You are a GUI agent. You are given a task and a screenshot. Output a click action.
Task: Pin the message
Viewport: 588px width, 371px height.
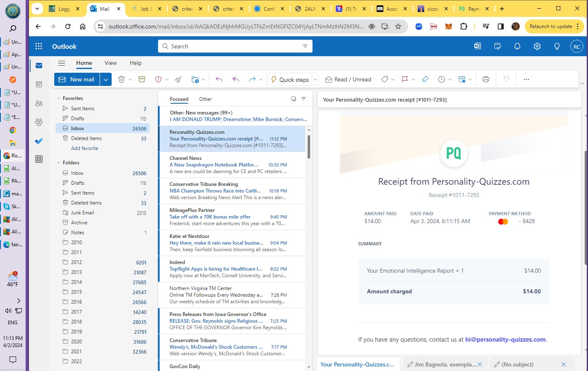click(x=425, y=79)
